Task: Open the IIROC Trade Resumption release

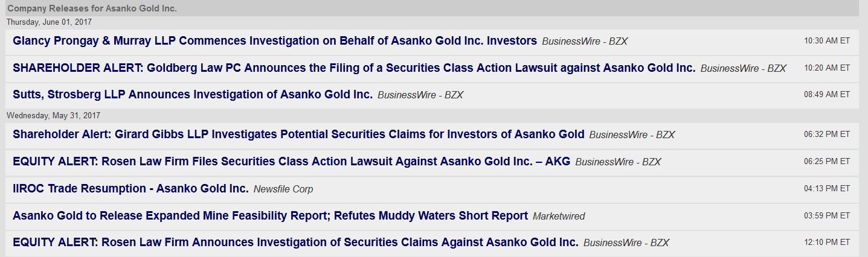Action: [x=130, y=189]
